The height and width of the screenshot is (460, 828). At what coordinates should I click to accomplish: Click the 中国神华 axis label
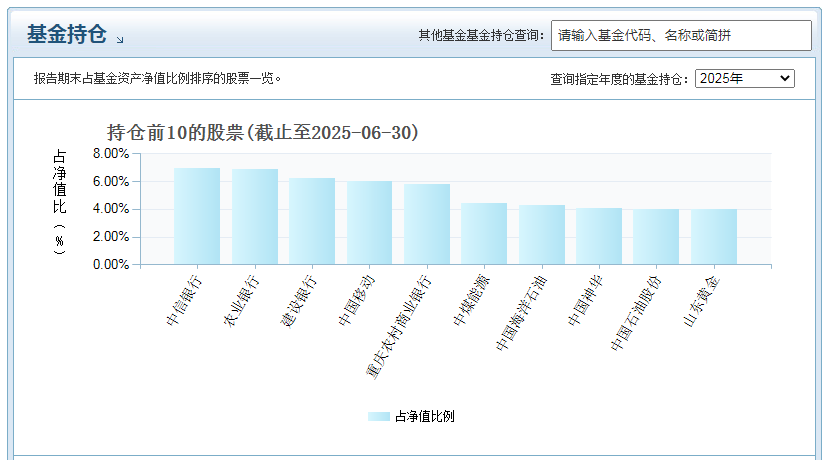pyautogui.click(x=586, y=301)
